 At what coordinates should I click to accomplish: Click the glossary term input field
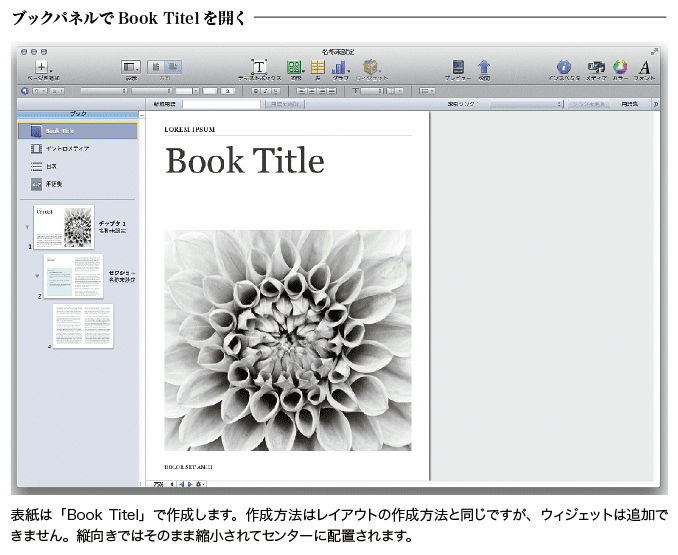click(x=221, y=104)
